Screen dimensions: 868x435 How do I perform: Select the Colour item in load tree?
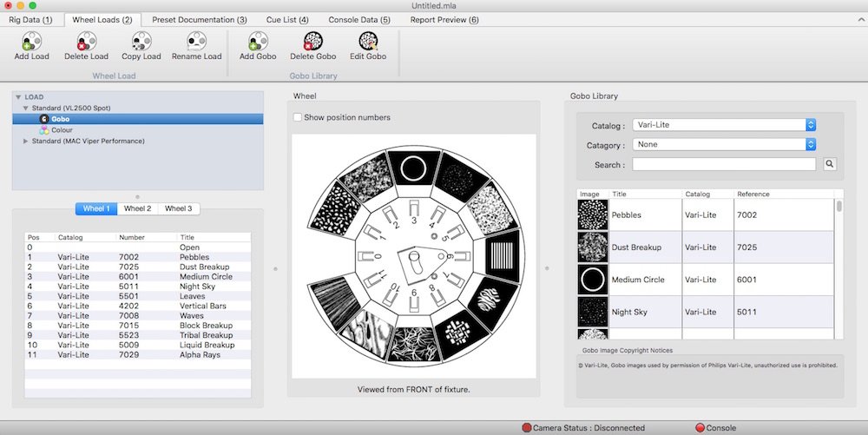point(62,130)
